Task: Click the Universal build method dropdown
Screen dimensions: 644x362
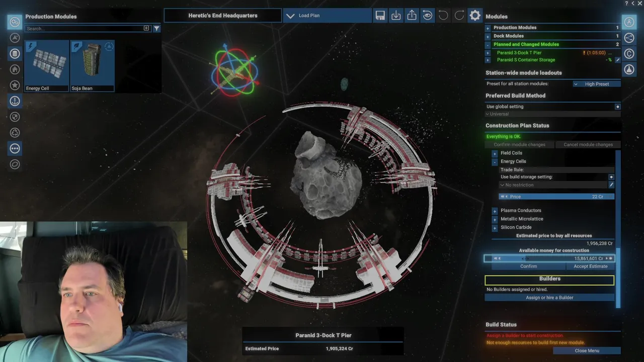Action: pyautogui.click(x=552, y=114)
